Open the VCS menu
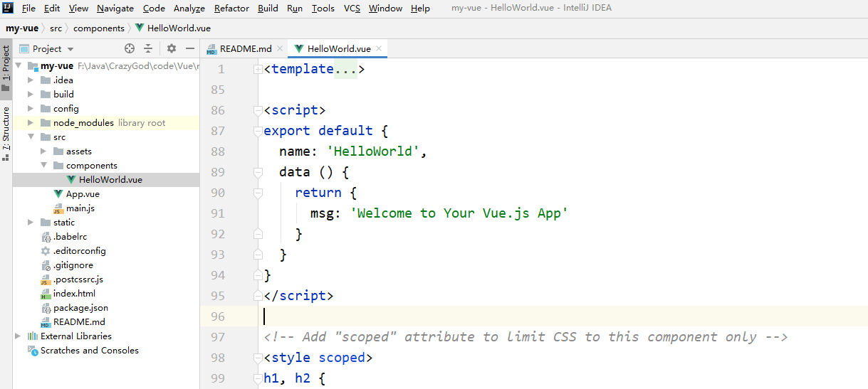Viewport: 868px width, 389px height. pyautogui.click(x=352, y=9)
